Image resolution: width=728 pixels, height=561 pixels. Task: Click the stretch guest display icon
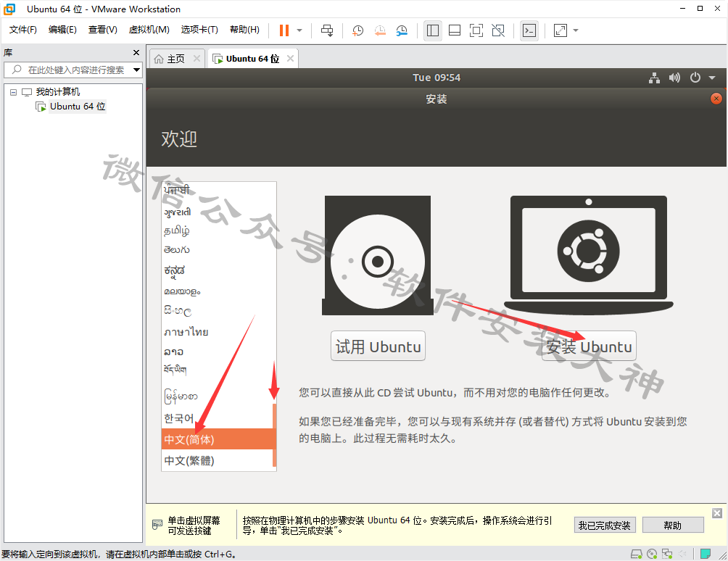[x=561, y=30]
